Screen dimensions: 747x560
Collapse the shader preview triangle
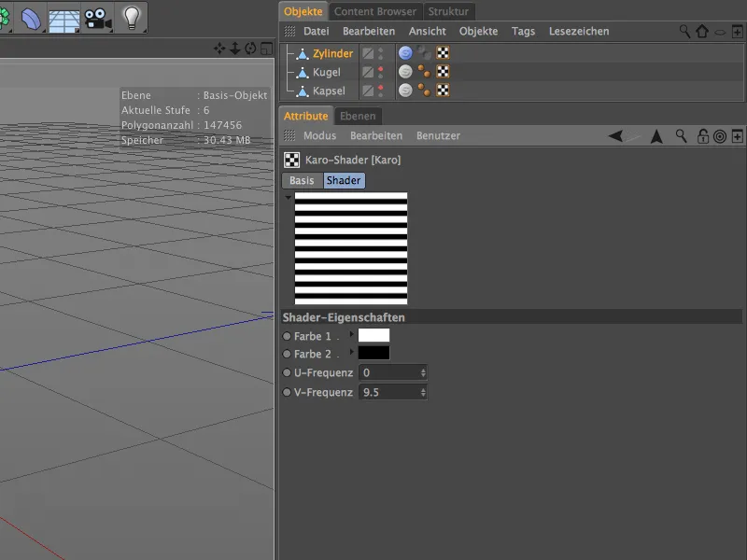coord(289,197)
